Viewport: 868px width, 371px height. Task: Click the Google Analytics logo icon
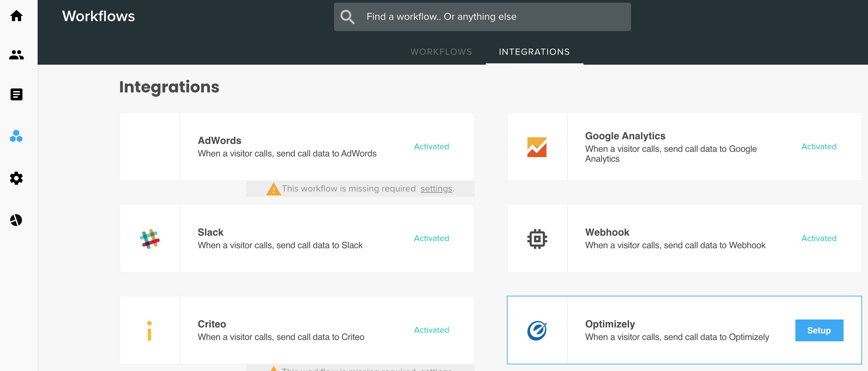[537, 147]
